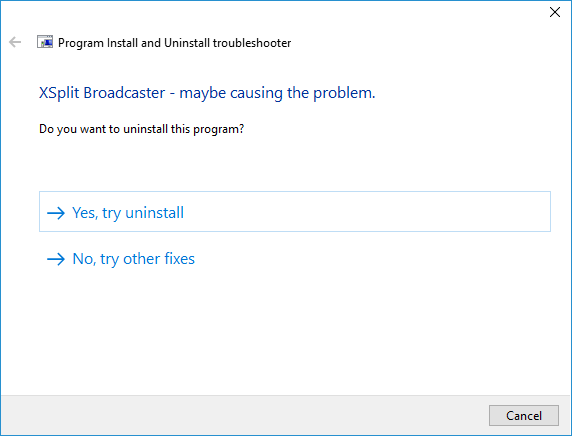Click the arrow icon beside Yes, try uninstall
The image size is (572, 436).
coord(56,213)
